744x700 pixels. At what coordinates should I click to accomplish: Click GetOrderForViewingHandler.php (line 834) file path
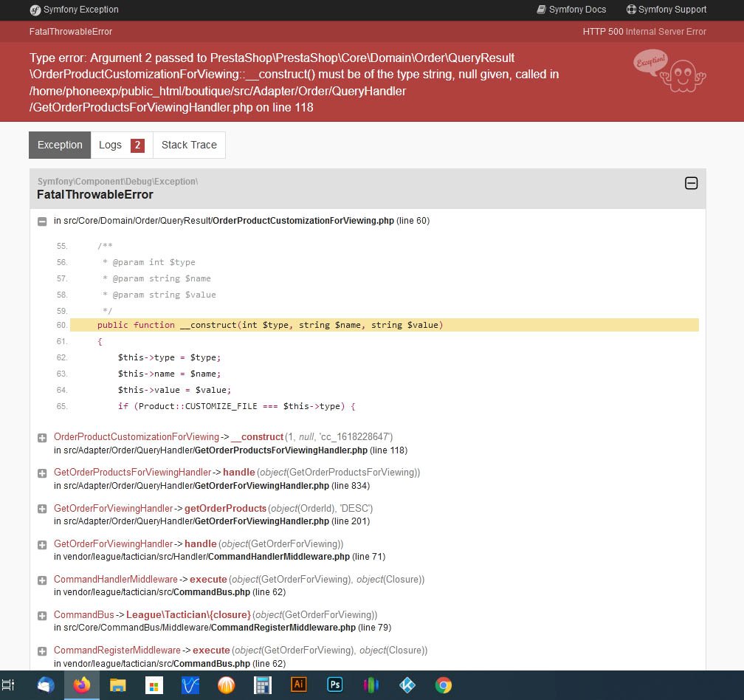pos(212,485)
